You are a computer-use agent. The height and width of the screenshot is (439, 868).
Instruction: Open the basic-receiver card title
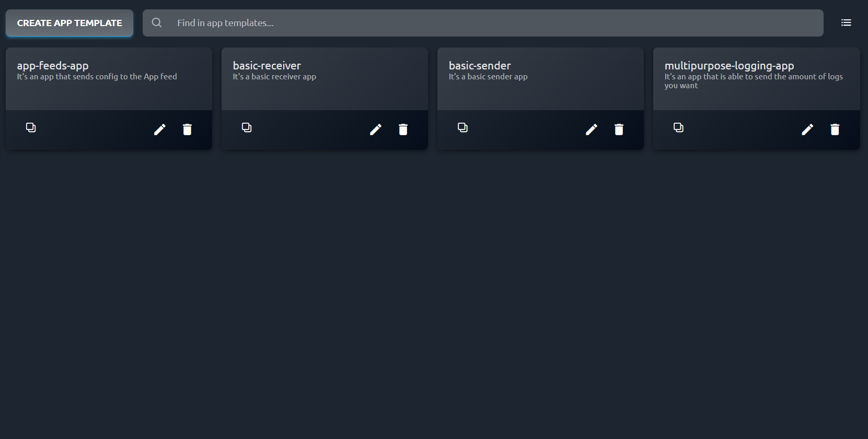click(x=267, y=66)
